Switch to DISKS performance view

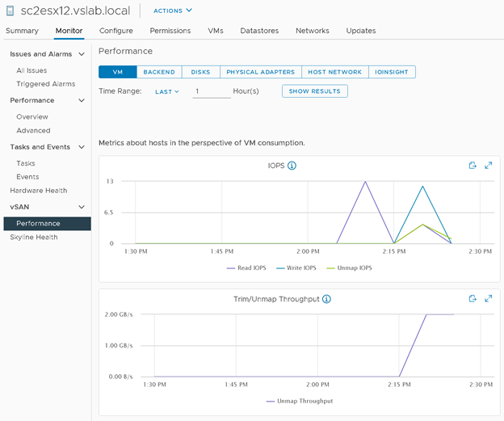200,72
